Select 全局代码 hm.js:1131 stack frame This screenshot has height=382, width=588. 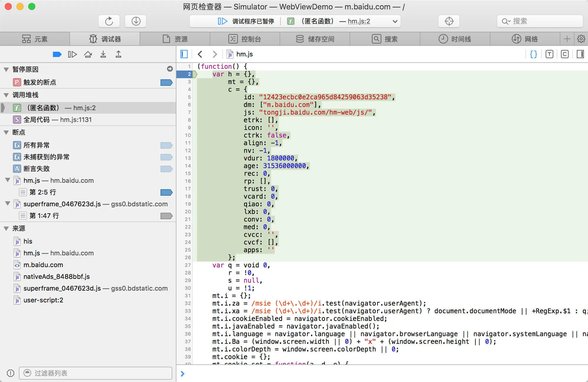pos(58,120)
